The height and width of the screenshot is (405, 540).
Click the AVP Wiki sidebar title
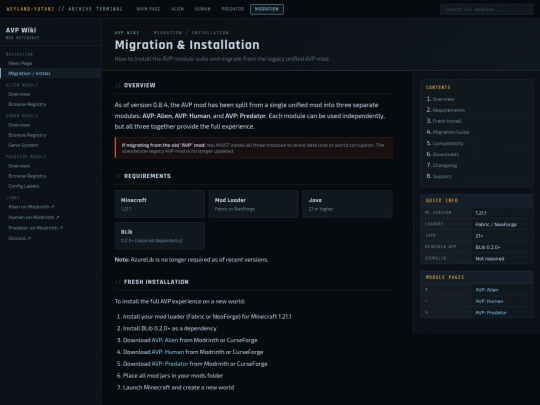point(21,30)
